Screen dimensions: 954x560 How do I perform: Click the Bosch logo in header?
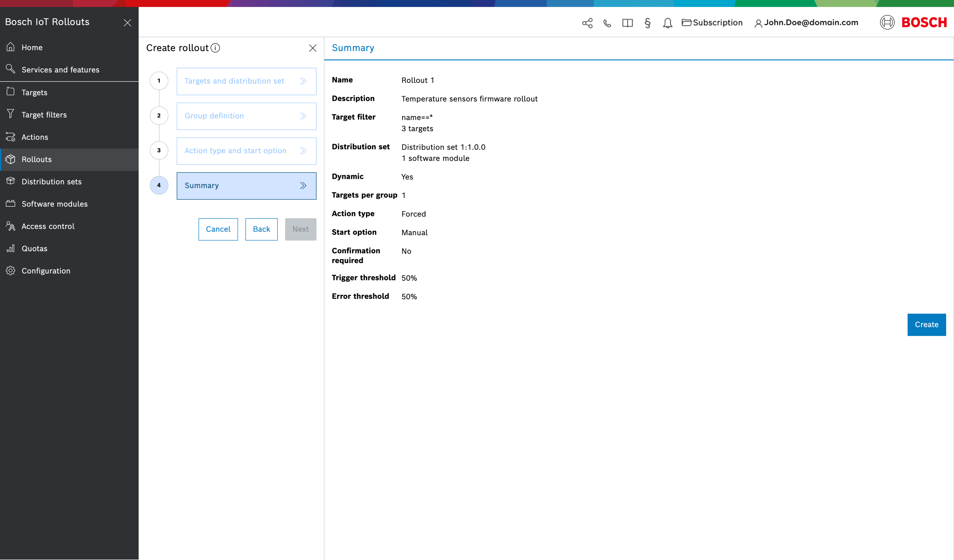913,22
